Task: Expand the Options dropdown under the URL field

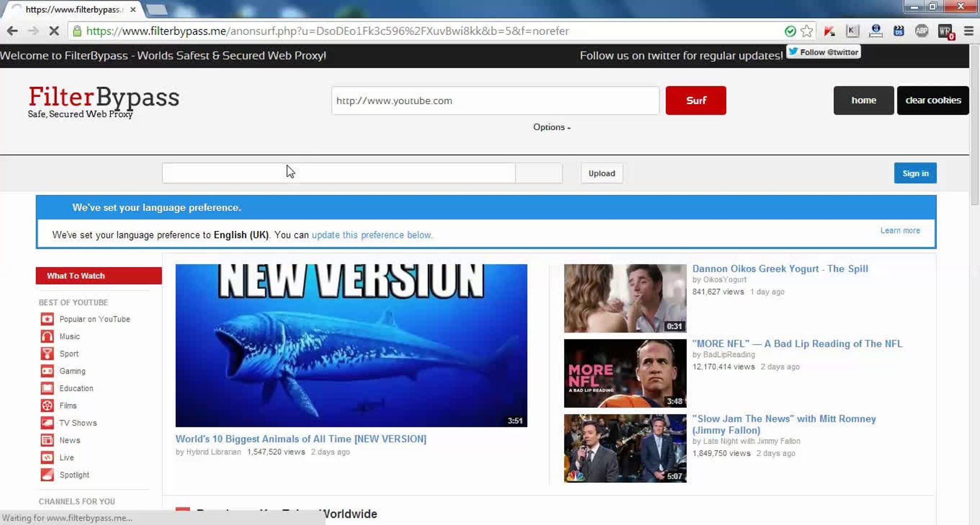Action: click(551, 127)
